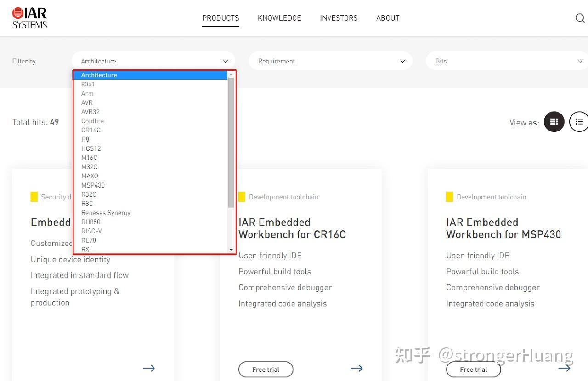
Task: Switch to list view layout
Action: 579,122
